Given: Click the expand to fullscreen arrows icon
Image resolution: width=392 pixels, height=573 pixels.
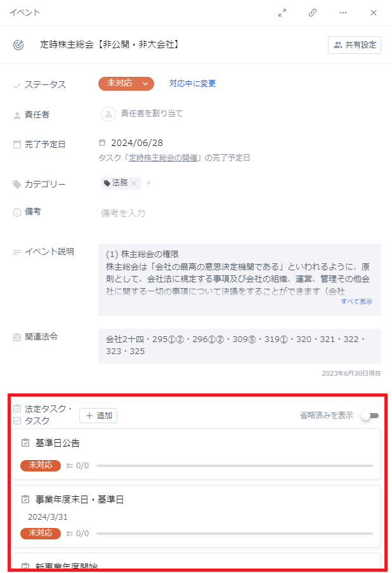Looking at the screenshot, I should [x=282, y=13].
